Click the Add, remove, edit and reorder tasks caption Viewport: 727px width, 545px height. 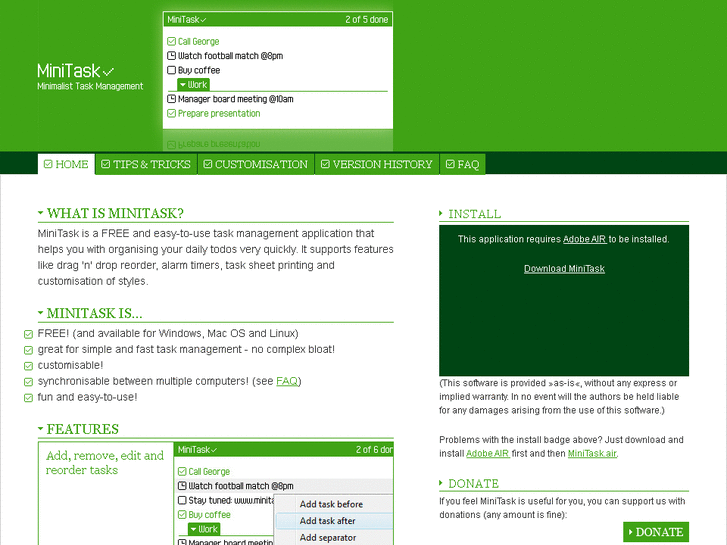105,462
